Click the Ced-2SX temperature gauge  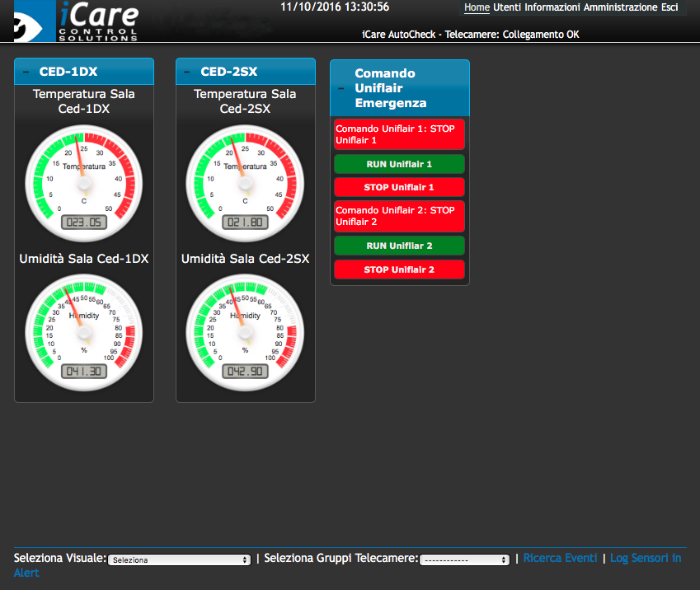coord(245,184)
